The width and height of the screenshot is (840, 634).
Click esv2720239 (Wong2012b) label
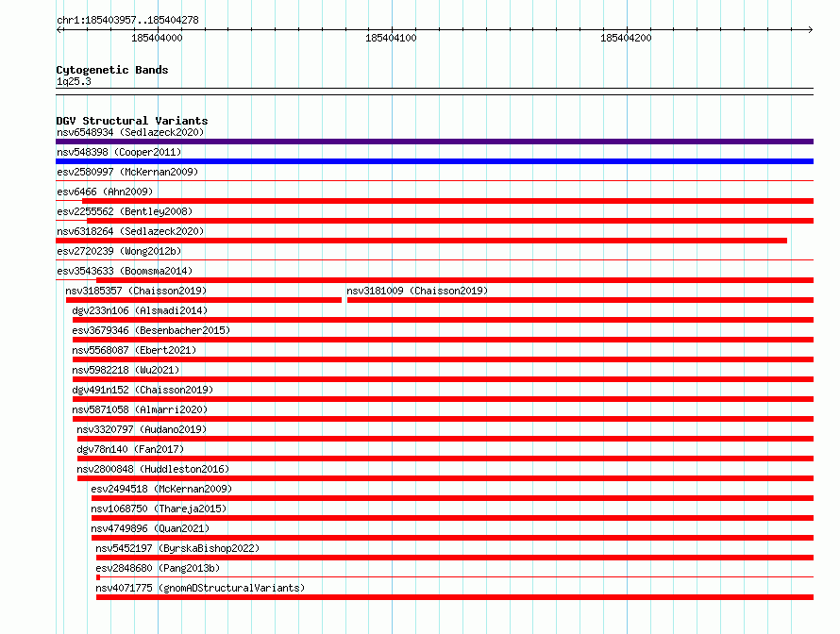119,251
